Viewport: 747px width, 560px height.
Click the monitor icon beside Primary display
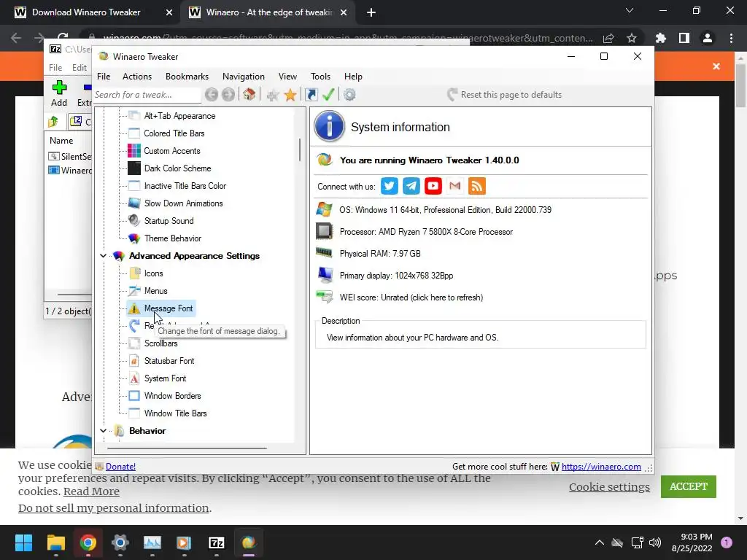(325, 275)
